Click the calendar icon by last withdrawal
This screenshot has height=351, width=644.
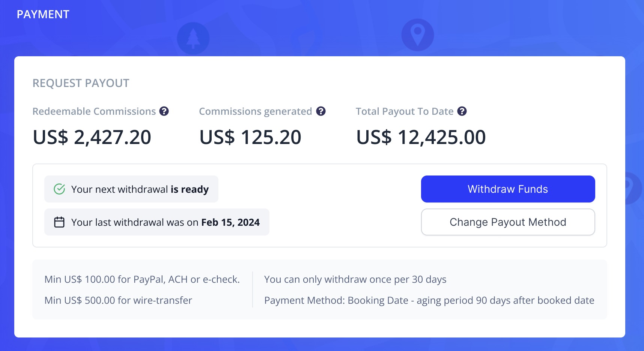59,222
